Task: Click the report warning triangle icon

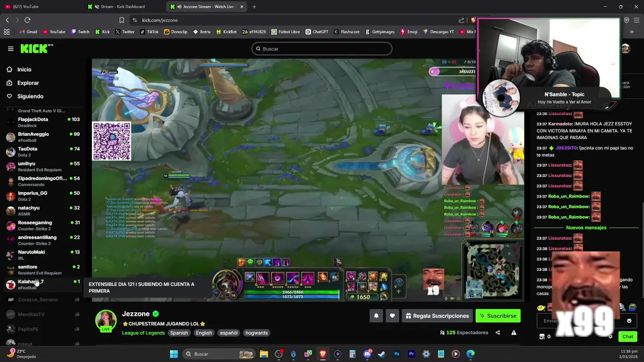Action: tap(514, 332)
